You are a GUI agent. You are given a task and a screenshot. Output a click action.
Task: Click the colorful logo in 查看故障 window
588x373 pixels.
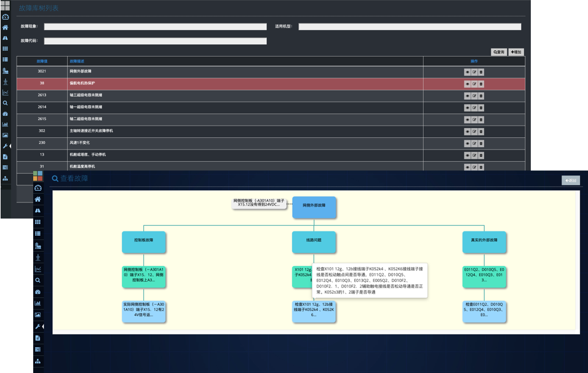pyautogui.click(x=38, y=176)
